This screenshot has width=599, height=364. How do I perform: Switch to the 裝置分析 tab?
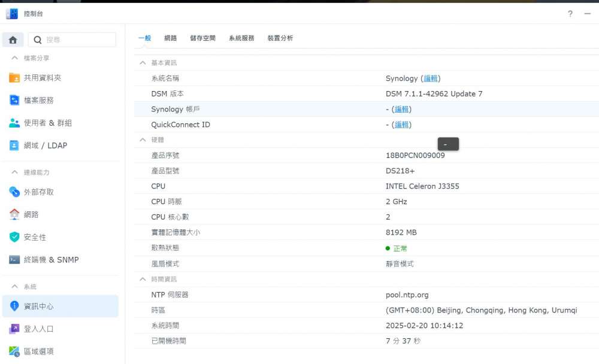click(280, 38)
